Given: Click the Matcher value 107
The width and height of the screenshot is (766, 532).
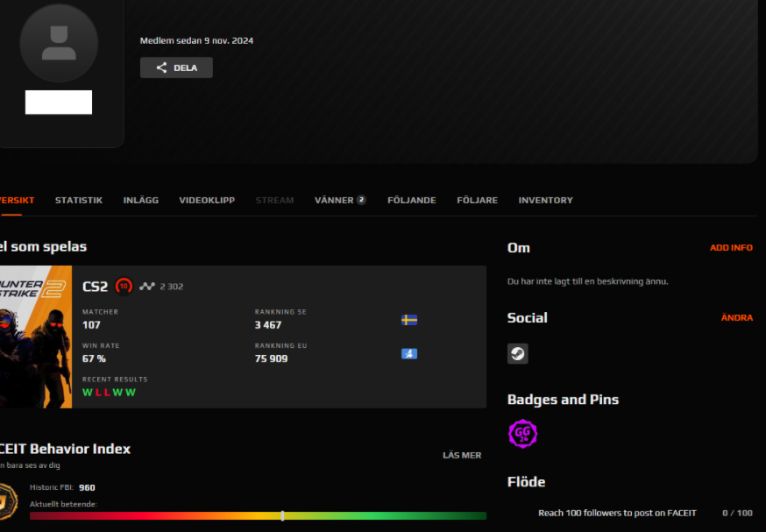Looking at the screenshot, I should pyautogui.click(x=91, y=325).
